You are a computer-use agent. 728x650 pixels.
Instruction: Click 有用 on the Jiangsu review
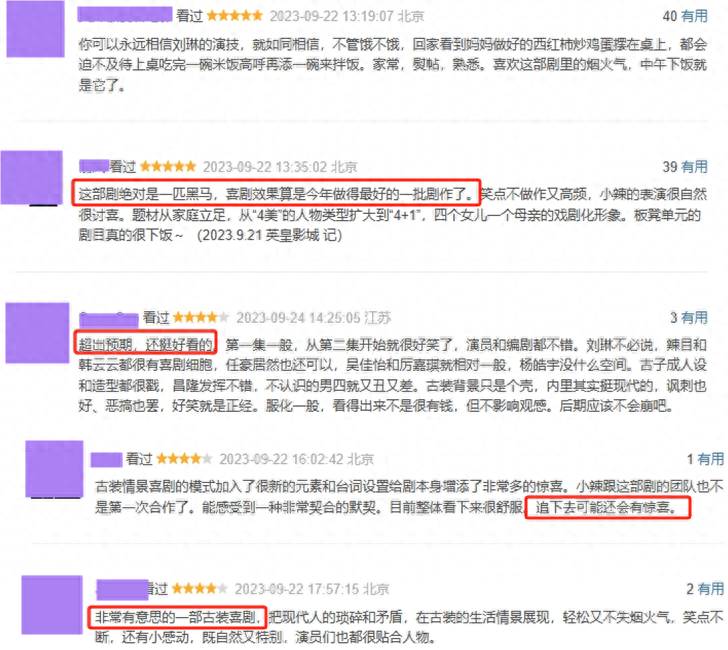coord(694,318)
